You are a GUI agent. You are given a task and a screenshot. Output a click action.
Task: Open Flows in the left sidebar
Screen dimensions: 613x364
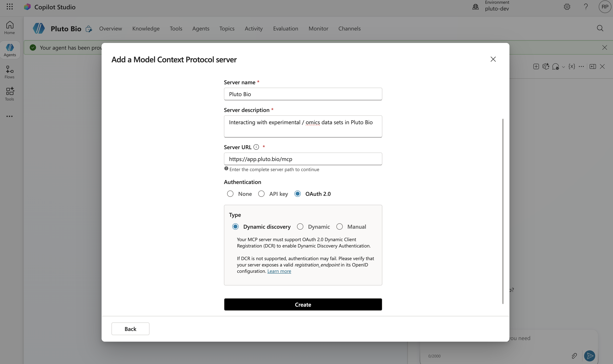(10, 72)
